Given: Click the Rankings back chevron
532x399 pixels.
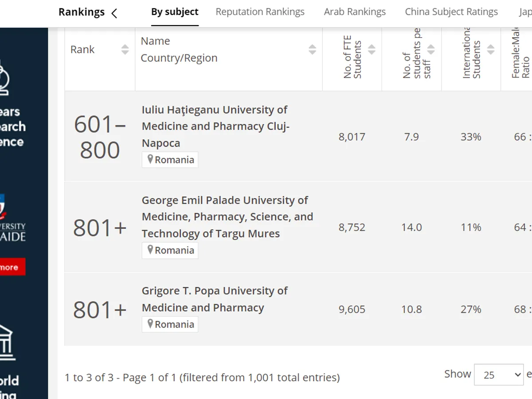Looking at the screenshot, I should click(114, 13).
